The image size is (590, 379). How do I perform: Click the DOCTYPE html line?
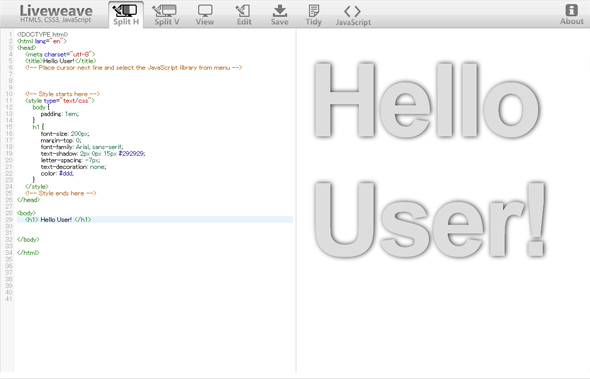tap(43, 35)
